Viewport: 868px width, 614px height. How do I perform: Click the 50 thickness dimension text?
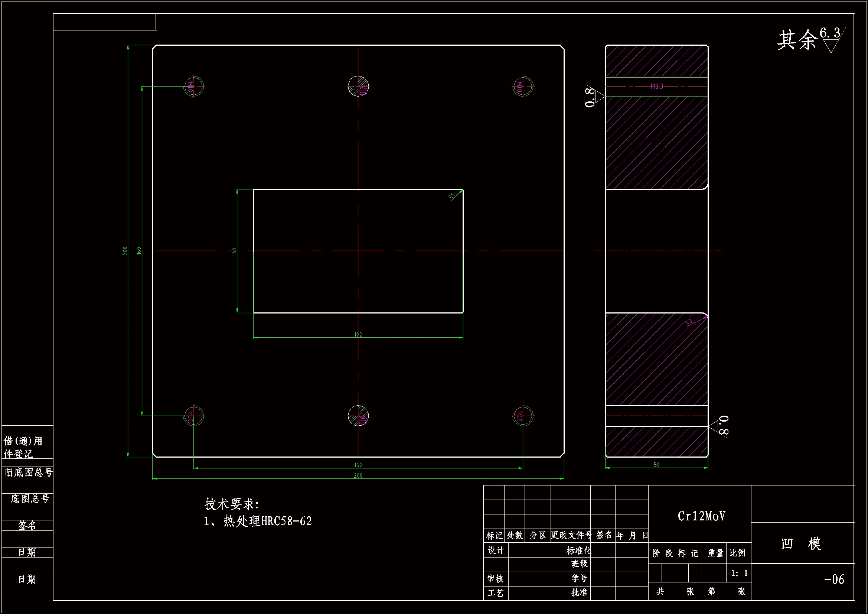657,465
